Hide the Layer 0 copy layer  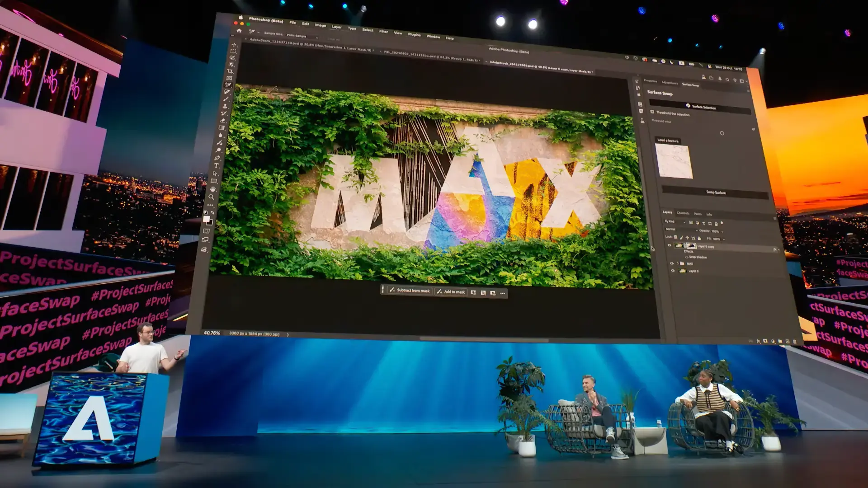[669, 245]
